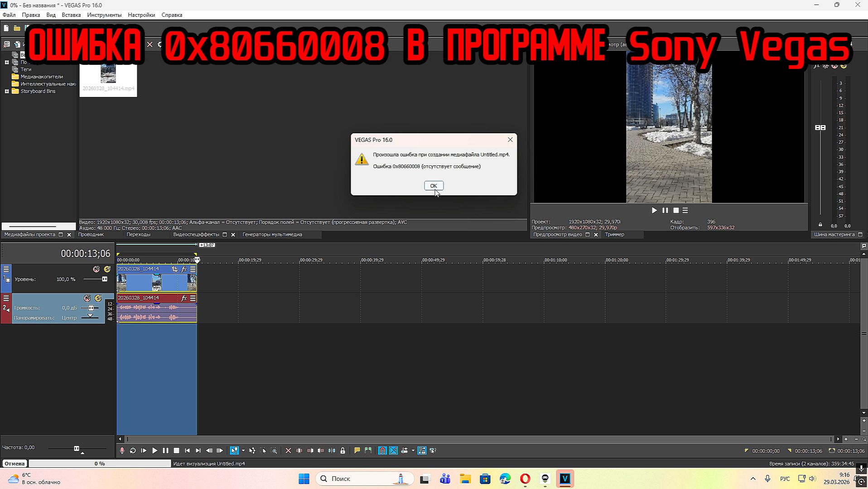The height and width of the screenshot is (489, 868).
Task: Mute video track 1
Action: tap(96, 269)
